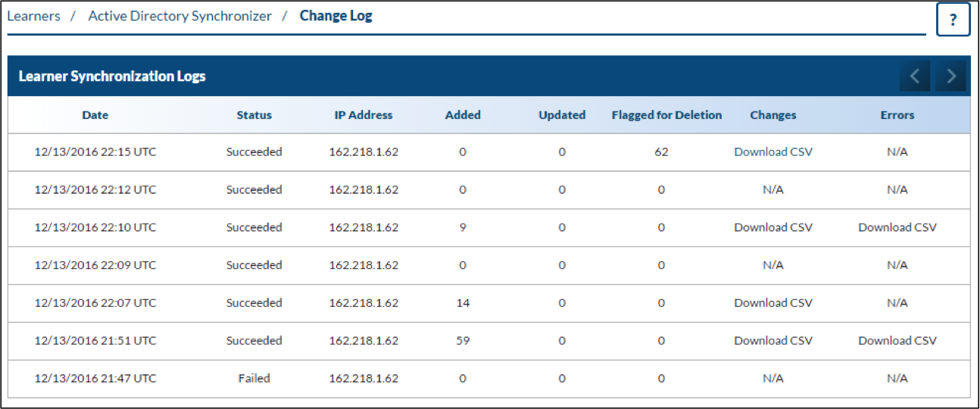Download Errors CSV for 22:10 UTC sync
The height and width of the screenshot is (409, 980).
(897, 227)
